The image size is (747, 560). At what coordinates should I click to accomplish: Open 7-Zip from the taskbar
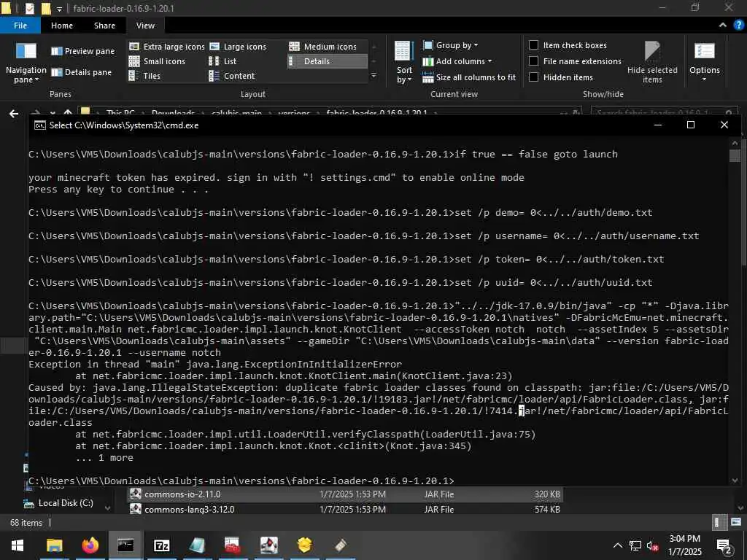(x=161, y=545)
